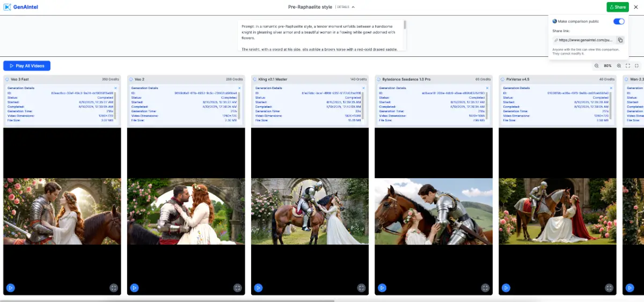Click the zoom out magnifier icon
644x302 pixels.
pos(596,65)
